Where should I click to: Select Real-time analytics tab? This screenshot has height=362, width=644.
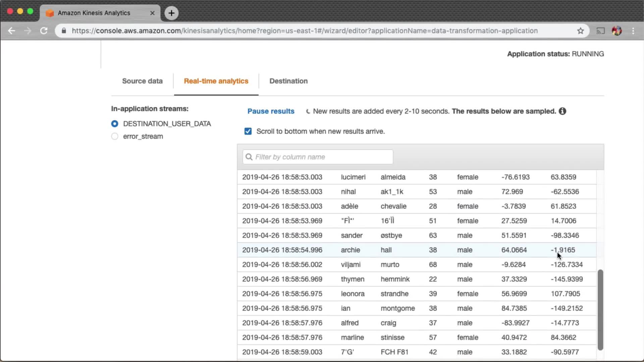tap(216, 81)
